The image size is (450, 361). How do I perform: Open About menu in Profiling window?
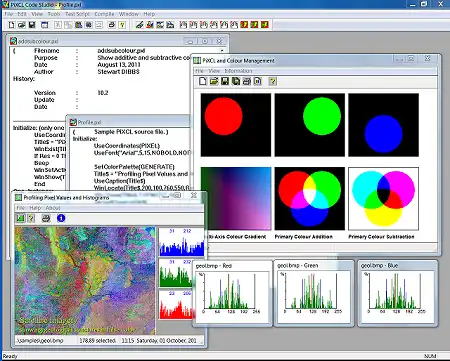[x=53, y=208]
